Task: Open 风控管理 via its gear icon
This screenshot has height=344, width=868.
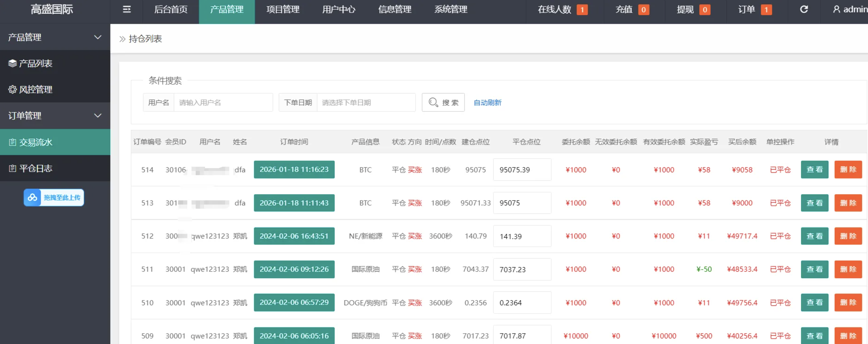Action: point(12,89)
